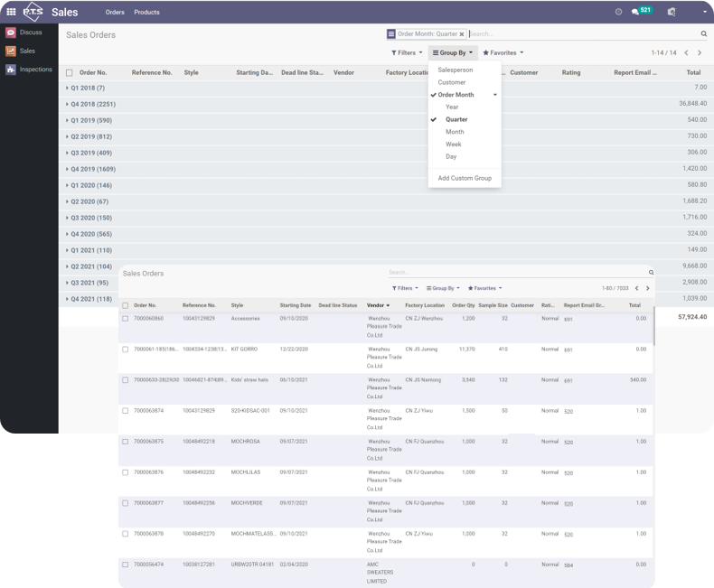Group orders by Week
Image resolution: width=714 pixels, height=588 pixels.
pyautogui.click(x=454, y=144)
